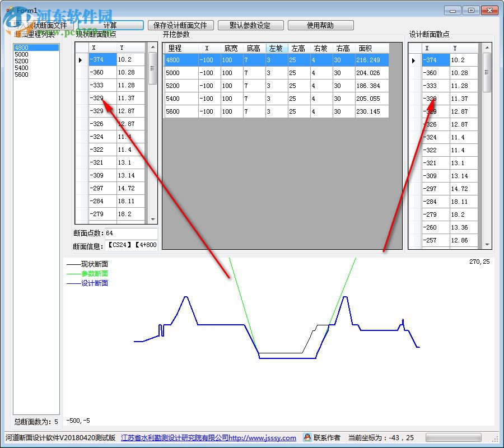
Task: Click the Form1 window title icon
Action: (x=10, y=10)
